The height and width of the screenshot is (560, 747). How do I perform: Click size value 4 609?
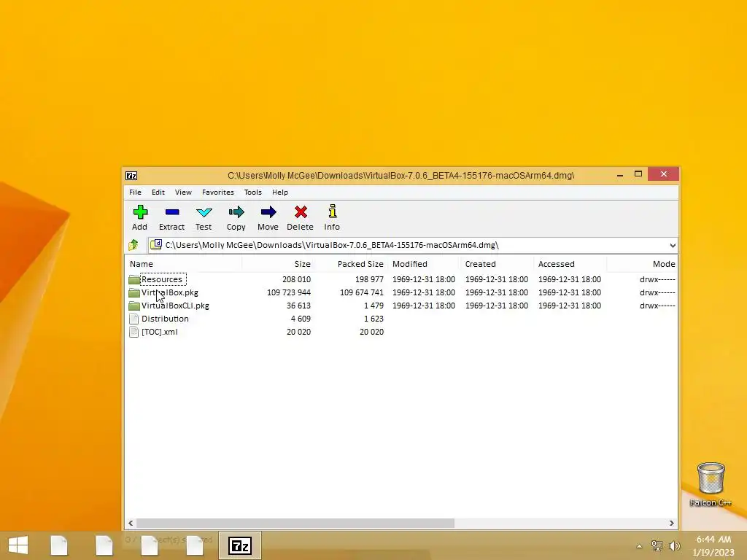click(x=301, y=319)
